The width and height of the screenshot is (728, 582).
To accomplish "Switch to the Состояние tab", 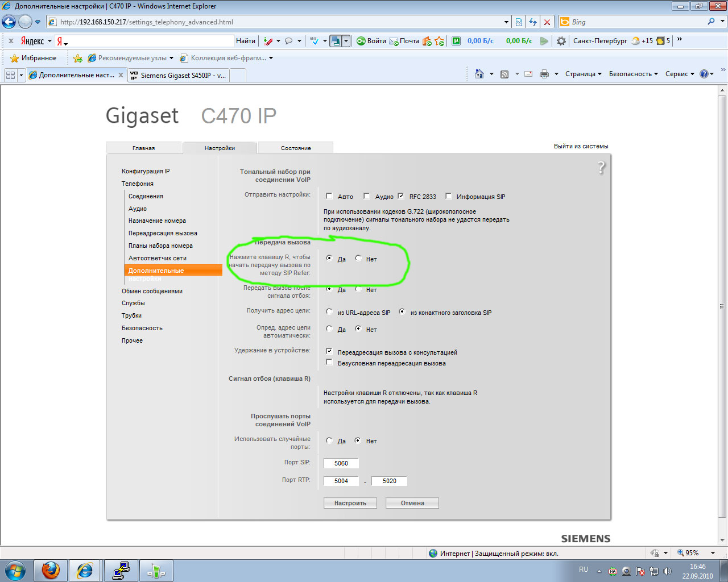I will tap(296, 148).
